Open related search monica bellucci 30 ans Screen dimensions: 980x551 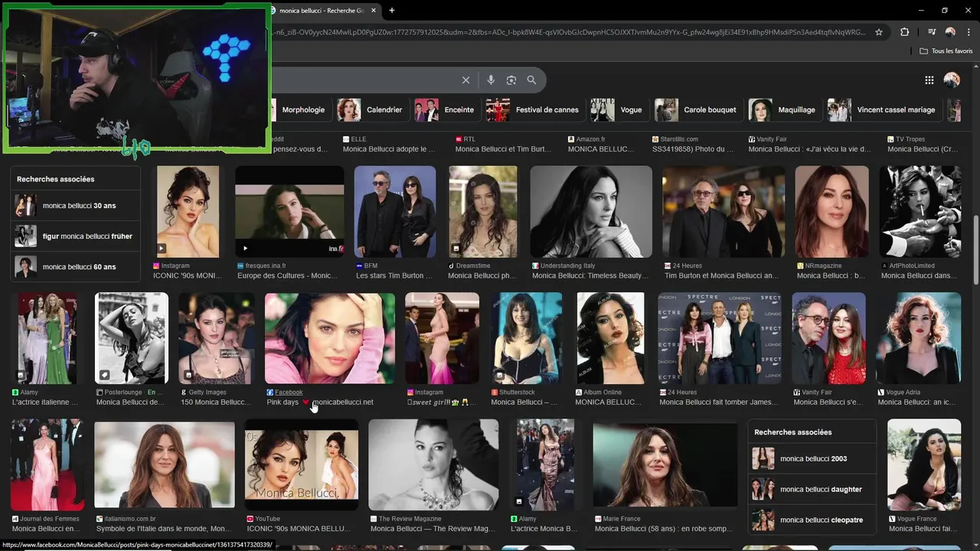75,205
